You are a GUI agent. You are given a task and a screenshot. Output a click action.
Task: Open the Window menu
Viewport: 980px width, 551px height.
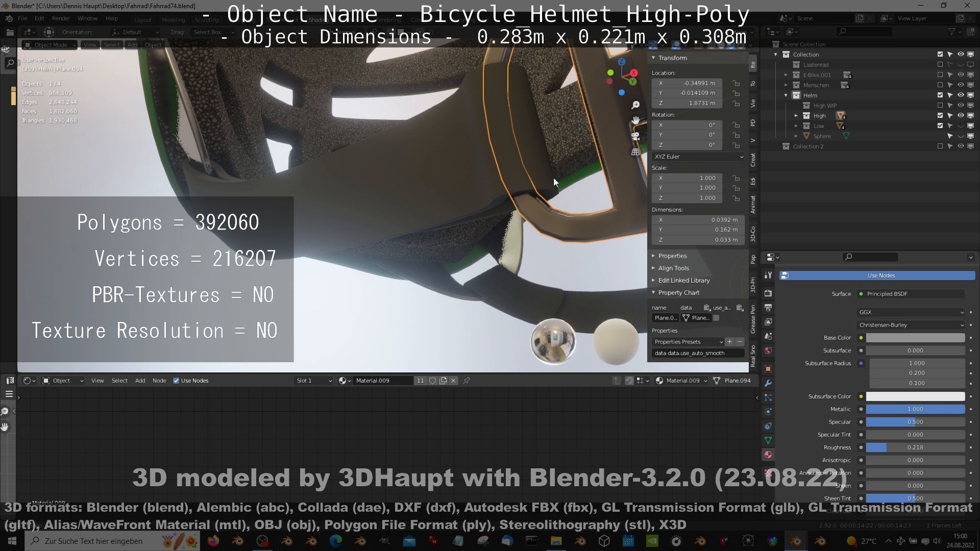[87, 18]
